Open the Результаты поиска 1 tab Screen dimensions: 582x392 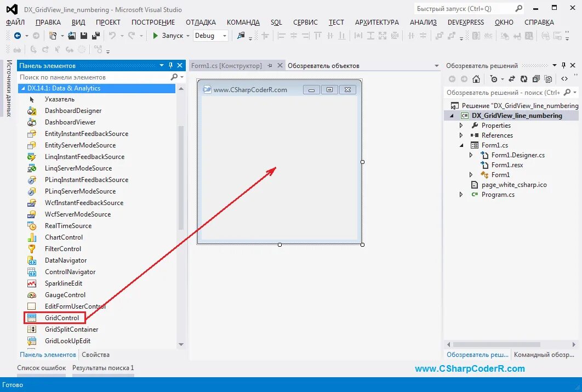(103, 368)
